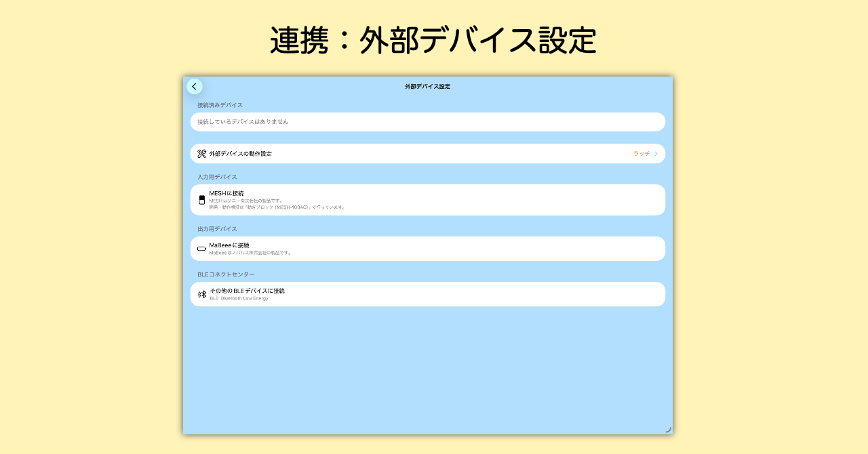This screenshot has width=868, height=454.
Task: Tap the back arrow icon
Action: [195, 86]
